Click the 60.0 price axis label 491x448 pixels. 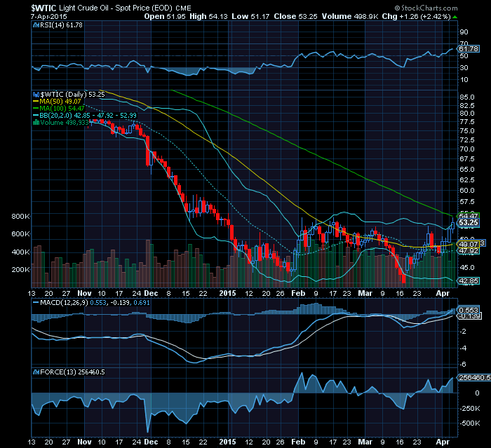click(467, 190)
